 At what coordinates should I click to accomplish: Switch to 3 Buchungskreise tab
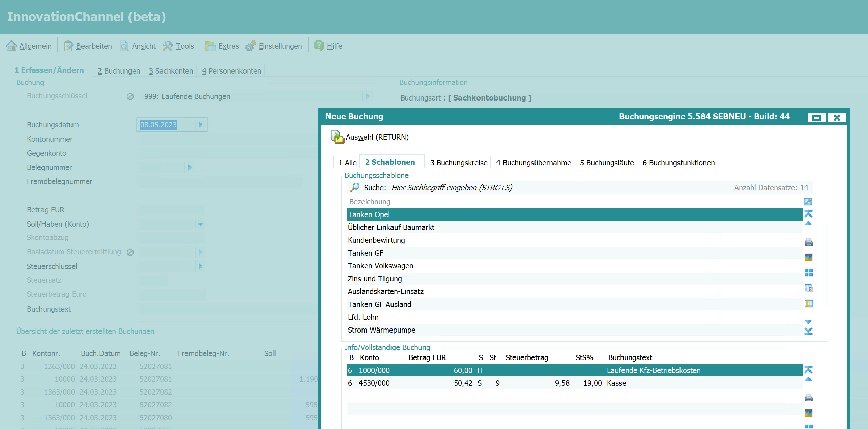point(458,163)
